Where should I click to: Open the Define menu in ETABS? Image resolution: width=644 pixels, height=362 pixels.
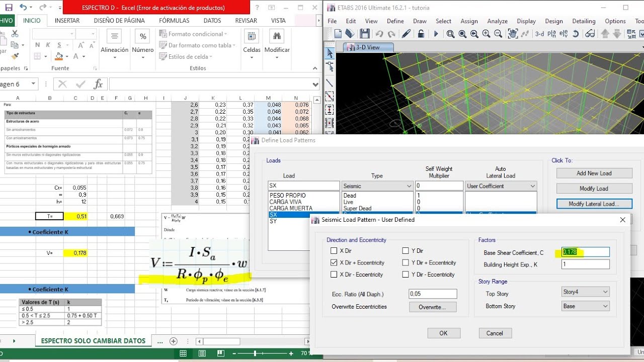pyautogui.click(x=395, y=21)
